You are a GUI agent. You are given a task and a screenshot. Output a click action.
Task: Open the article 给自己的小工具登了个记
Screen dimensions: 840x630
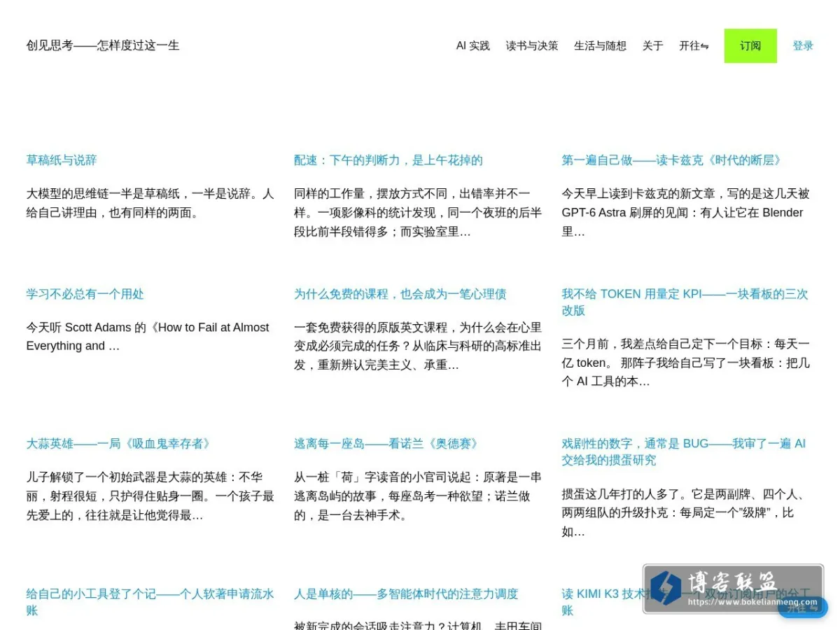[150, 602]
